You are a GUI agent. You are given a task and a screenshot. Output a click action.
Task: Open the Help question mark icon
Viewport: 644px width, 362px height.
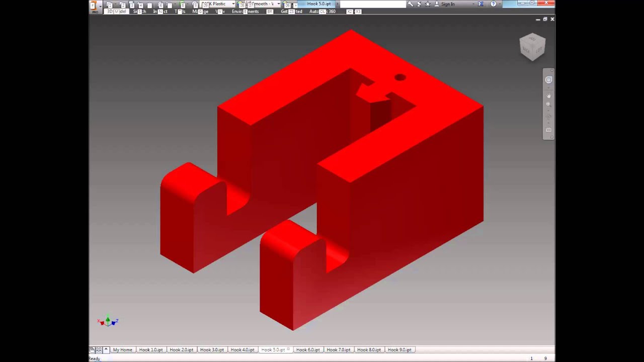[493, 4]
